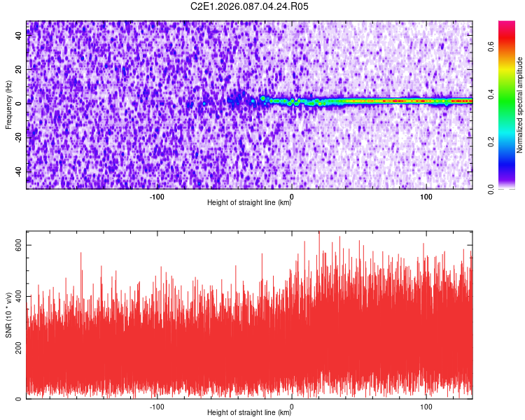
Task: Click the 'SNR (10 * v/v)' axis label
Action: [x=8, y=315]
